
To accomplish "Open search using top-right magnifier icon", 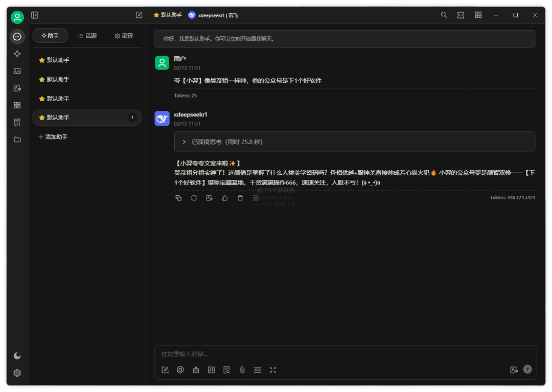I will 444,15.
